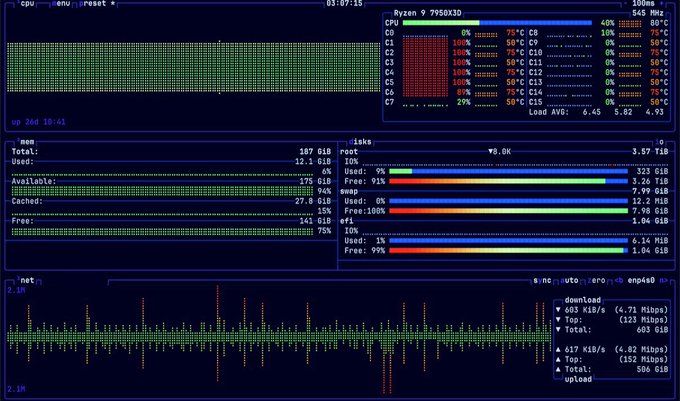Viewport: 680px width, 401px height.
Task: Toggle the disks panel label
Action: click(360, 142)
